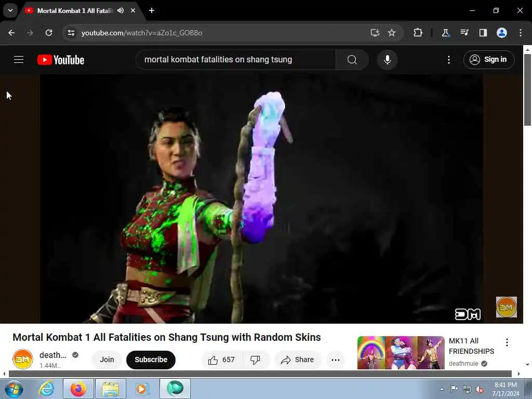Open Firefox from the taskbar
The width and height of the screenshot is (532, 399).
[x=78, y=389]
